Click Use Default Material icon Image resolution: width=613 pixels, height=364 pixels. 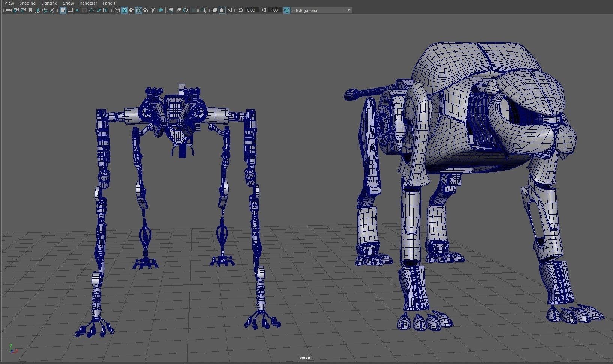point(131,10)
